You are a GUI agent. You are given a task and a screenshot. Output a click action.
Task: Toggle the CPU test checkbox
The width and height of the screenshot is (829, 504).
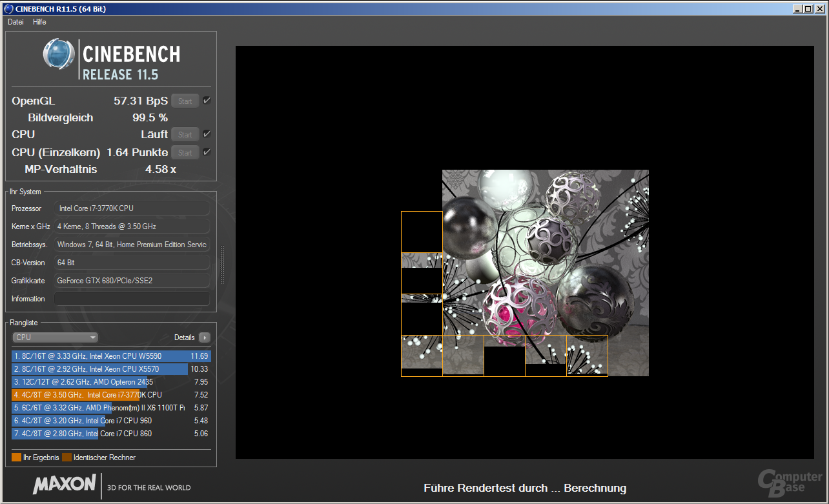(207, 134)
